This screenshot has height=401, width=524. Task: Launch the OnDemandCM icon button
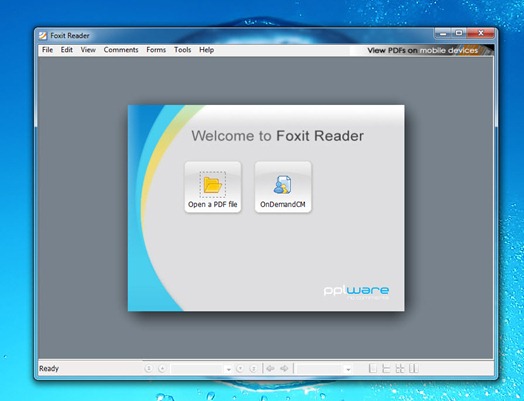pyautogui.click(x=283, y=187)
